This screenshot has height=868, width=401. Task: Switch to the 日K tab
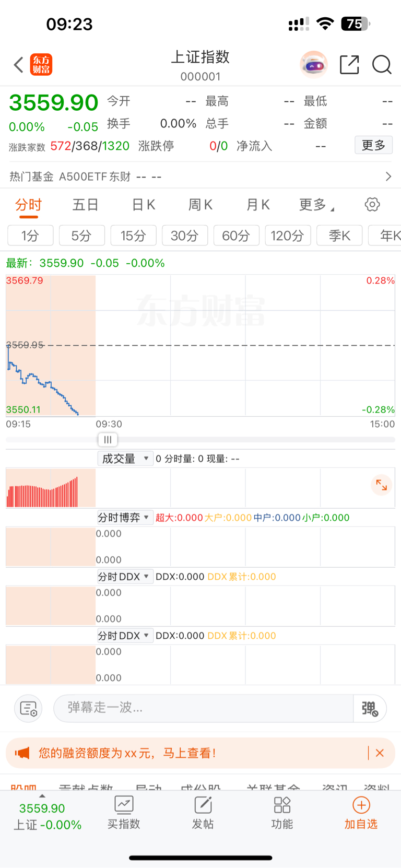point(144,205)
